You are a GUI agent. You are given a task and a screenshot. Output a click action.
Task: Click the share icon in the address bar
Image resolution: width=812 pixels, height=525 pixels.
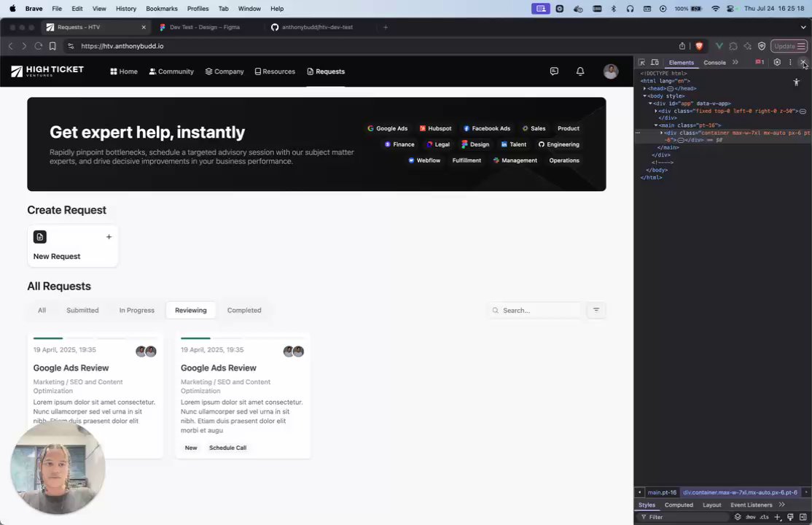[x=682, y=46]
